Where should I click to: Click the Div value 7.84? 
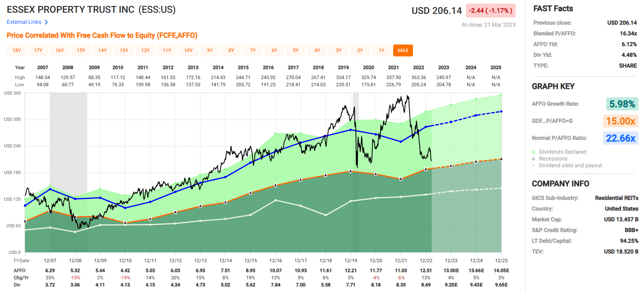pos(275,285)
